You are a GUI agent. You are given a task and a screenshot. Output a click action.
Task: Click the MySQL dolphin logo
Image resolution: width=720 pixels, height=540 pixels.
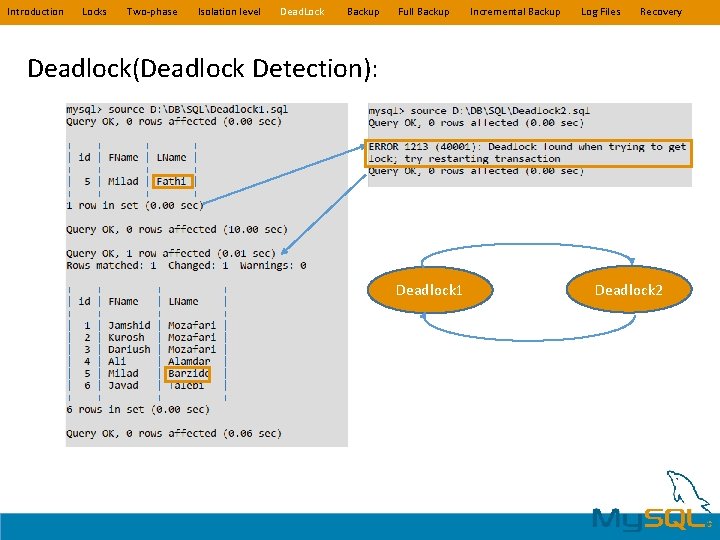pos(653,503)
